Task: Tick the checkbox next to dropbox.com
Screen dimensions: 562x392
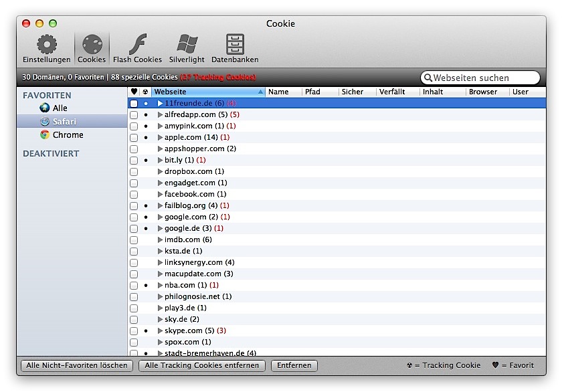Action: 134,172
